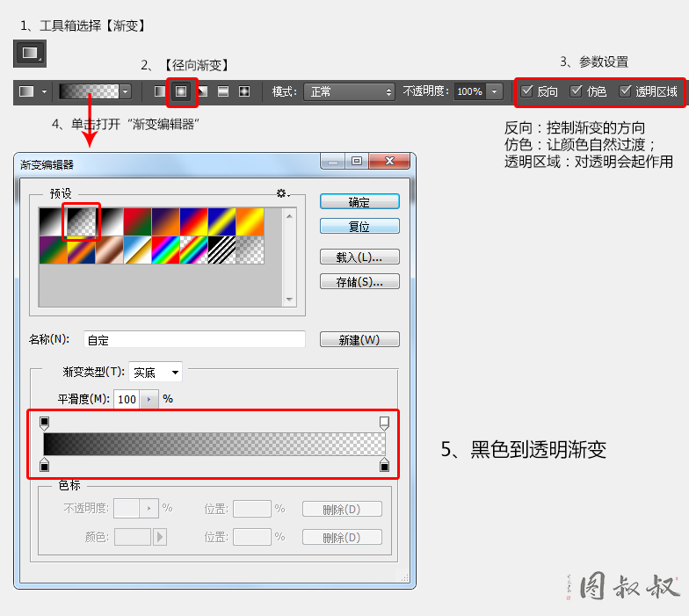Click the gradient bar in the editor

coord(214,445)
